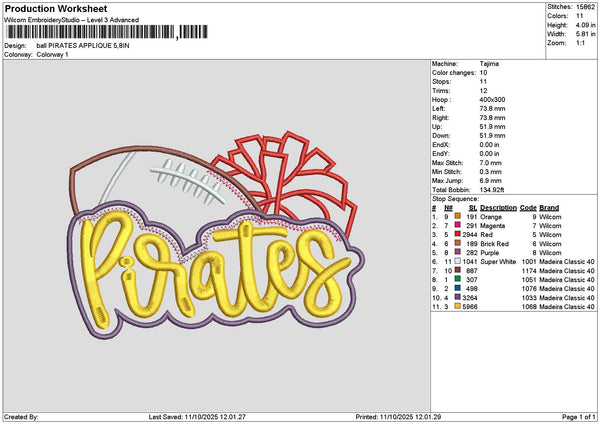This screenshot has height=424, width=600.
Task: Click the Last Saved timestamp in the footer
Action: 197,417
